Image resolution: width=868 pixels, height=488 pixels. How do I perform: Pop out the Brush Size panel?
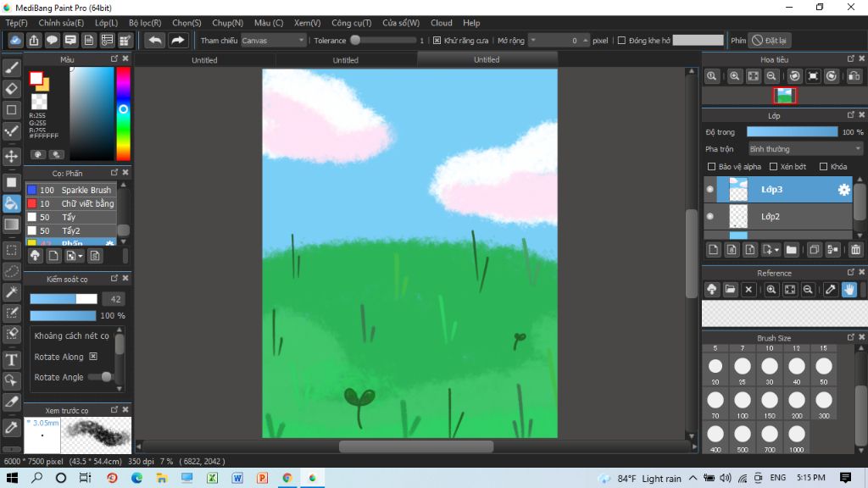851,337
